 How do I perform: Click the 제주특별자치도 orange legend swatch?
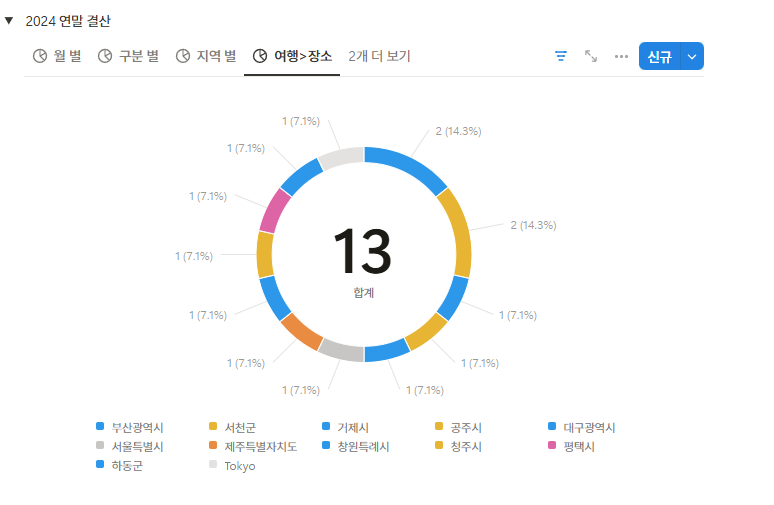pyautogui.click(x=213, y=445)
